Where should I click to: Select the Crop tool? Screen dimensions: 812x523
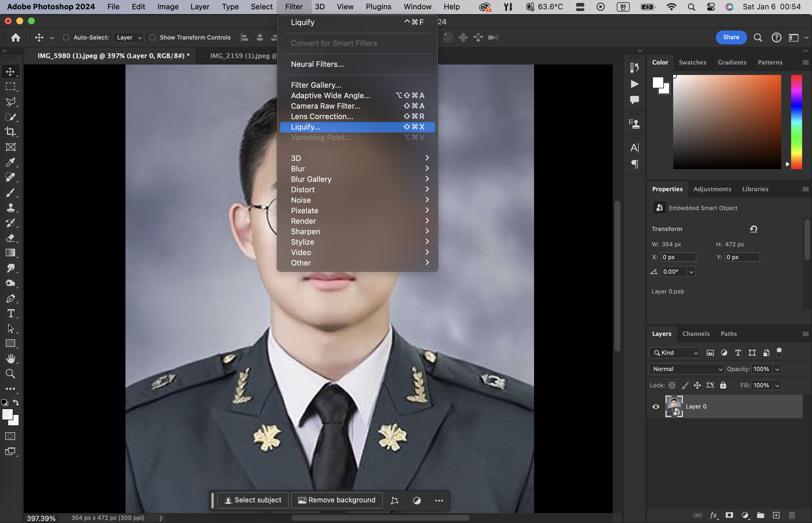(10, 132)
